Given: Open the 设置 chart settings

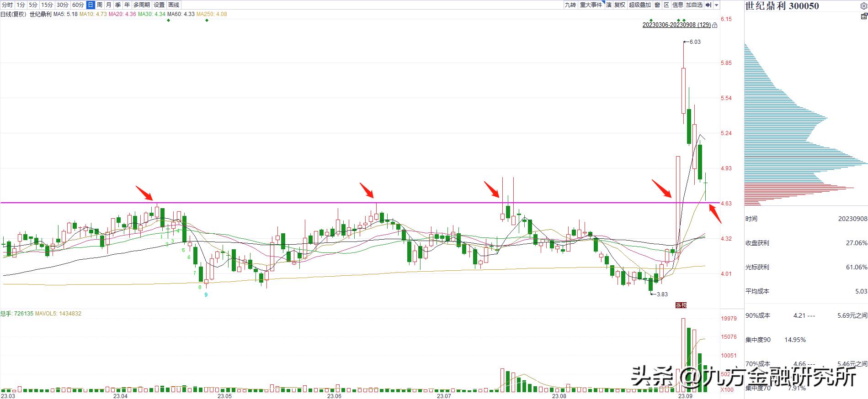Looking at the screenshot, I should point(159,5).
